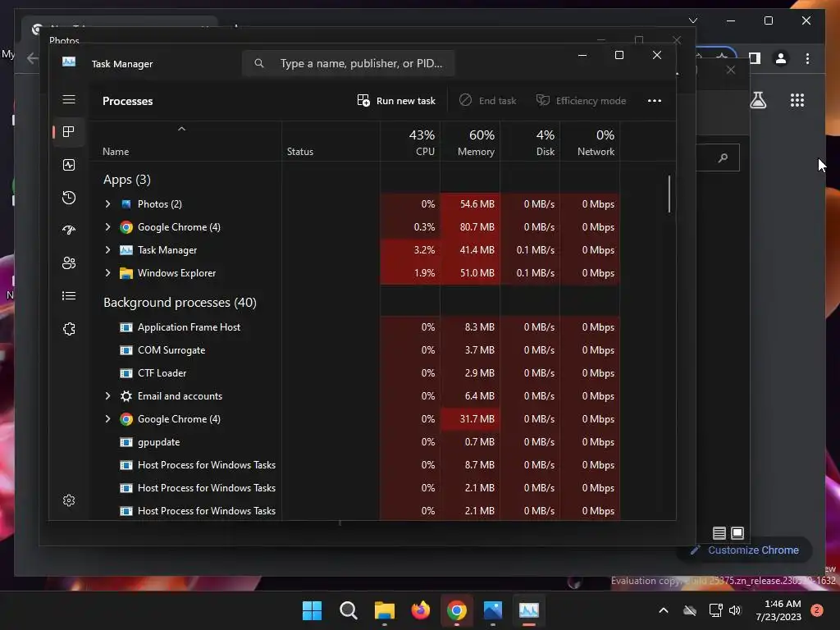The height and width of the screenshot is (630, 840).
Task: Click the process list vertical scrollbar
Action: pos(669,194)
